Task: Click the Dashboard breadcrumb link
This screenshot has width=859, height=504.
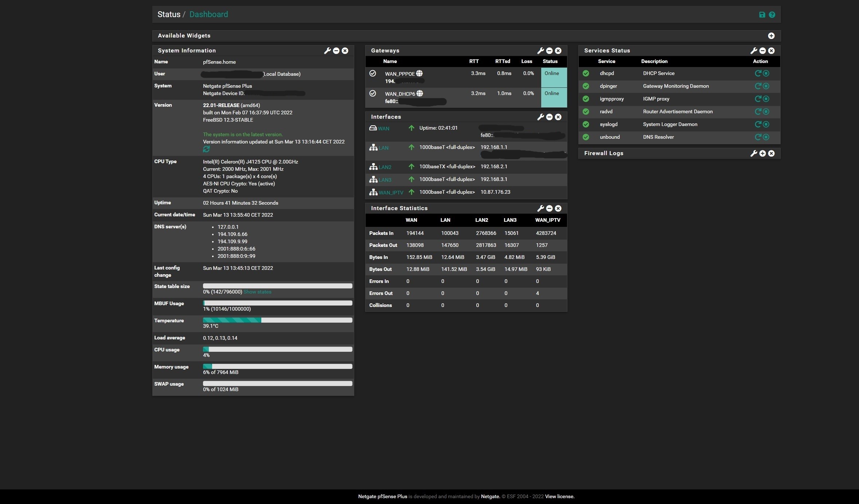Action: [x=208, y=14]
